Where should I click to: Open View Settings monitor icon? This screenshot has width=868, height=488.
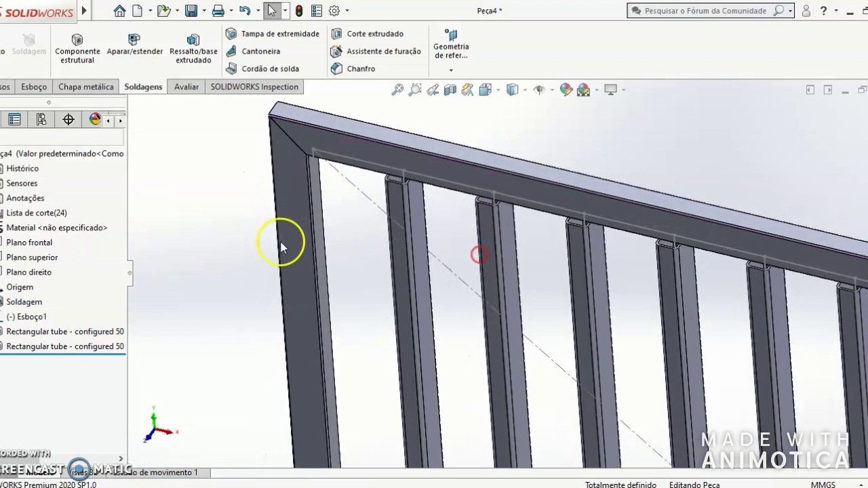click(x=610, y=89)
